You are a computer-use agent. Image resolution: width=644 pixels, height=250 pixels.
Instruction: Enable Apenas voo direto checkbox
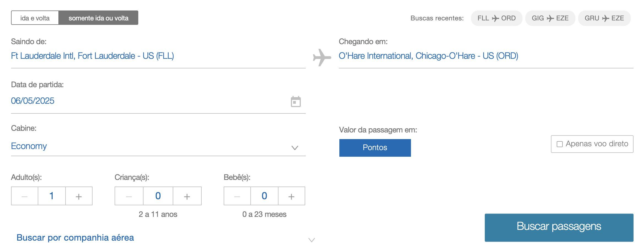coord(560,144)
